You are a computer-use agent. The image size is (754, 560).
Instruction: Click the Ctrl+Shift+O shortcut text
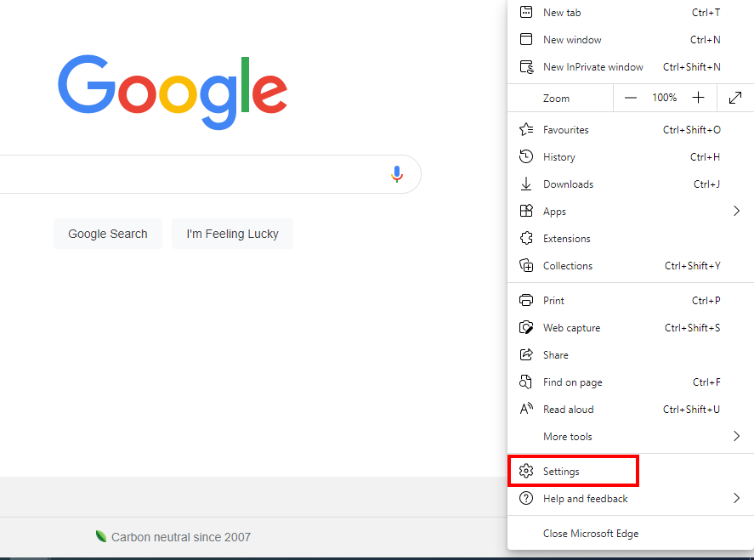(691, 130)
